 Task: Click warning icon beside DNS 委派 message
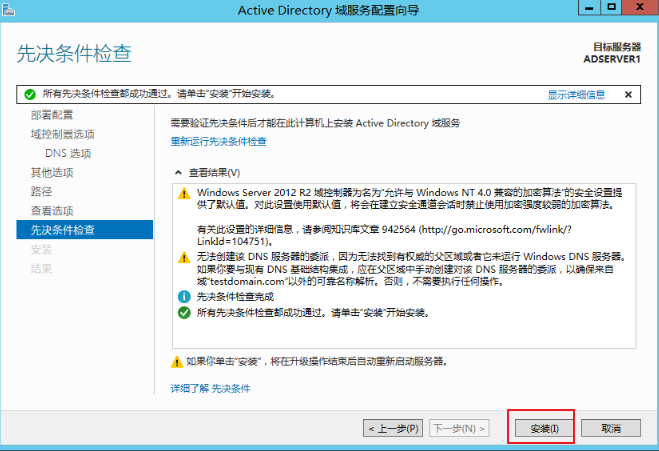pos(184,257)
